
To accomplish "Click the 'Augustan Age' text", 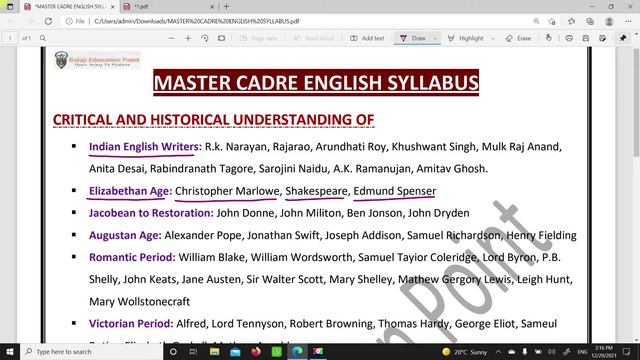I will [124, 235].
